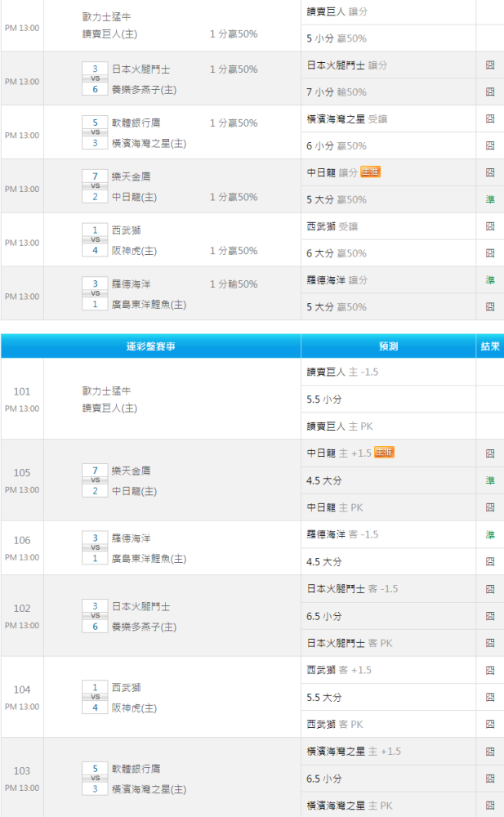Click the 囧 icon in match 103's 6.5 小分 row

click(x=490, y=779)
